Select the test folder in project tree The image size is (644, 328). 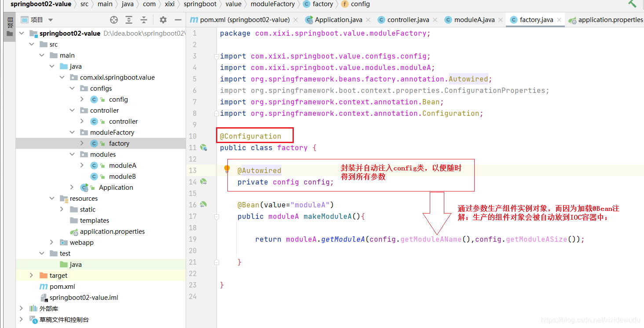pos(65,254)
